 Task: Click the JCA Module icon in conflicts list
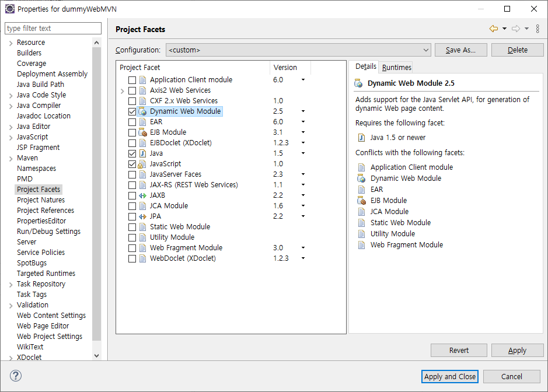[x=361, y=212]
